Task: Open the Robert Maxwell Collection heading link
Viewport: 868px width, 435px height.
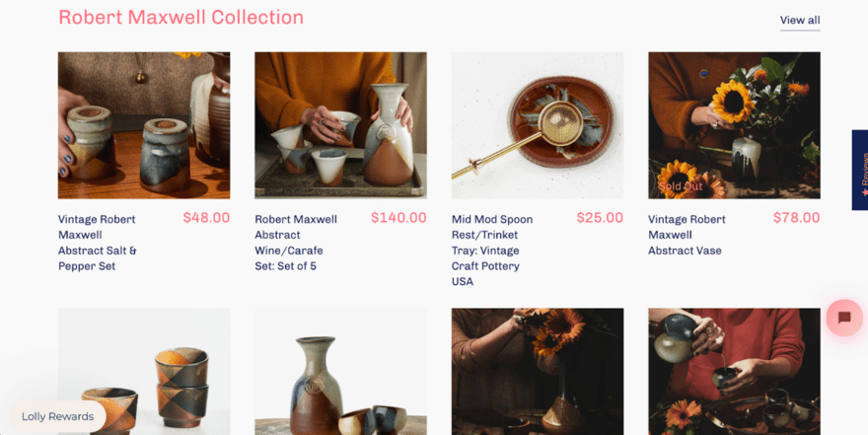Action: 181,18
